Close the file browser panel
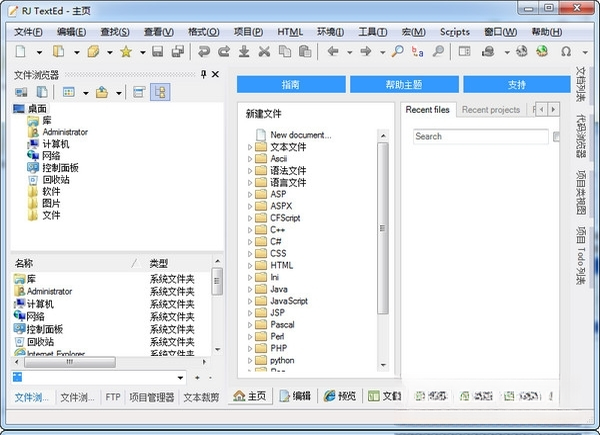The image size is (600, 435). (215, 74)
